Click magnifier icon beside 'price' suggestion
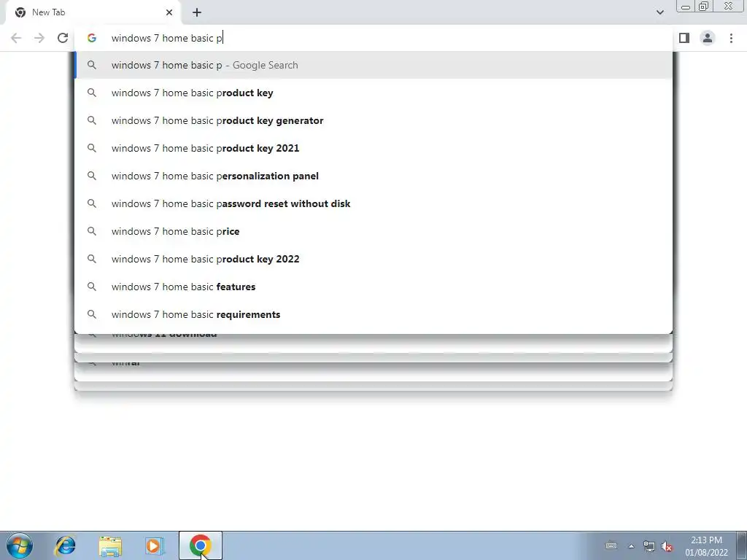 [x=92, y=231]
